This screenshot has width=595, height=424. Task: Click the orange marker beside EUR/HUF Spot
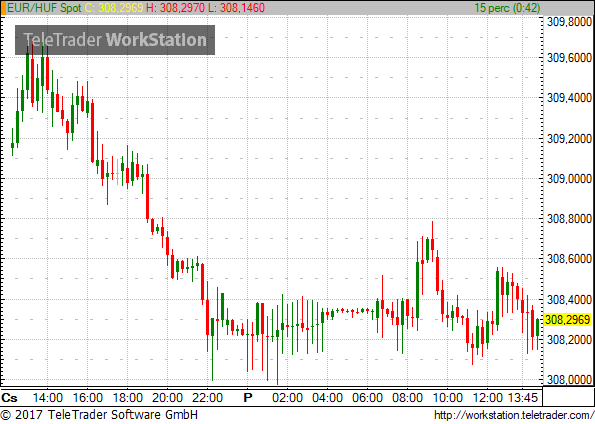pos(3,8)
